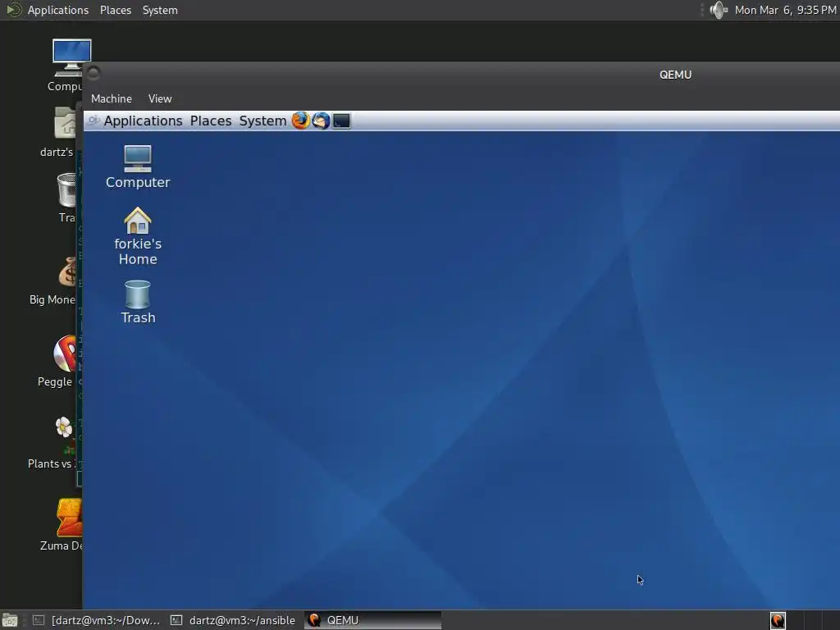Image resolution: width=840 pixels, height=630 pixels.
Task: Switch to dartz@vm3:~/Dow... terminal taskbar entry
Action: 97,620
